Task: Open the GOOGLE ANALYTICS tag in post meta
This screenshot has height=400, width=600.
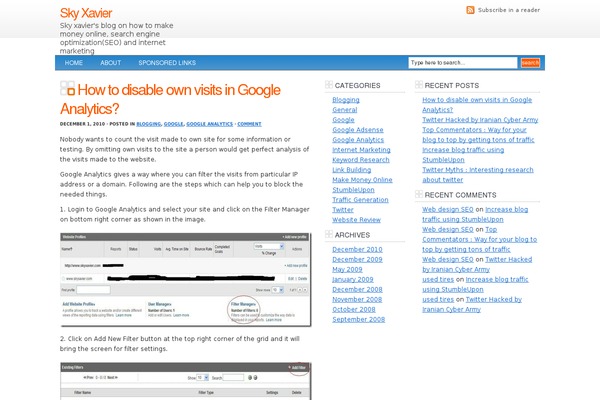Action: coord(209,124)
